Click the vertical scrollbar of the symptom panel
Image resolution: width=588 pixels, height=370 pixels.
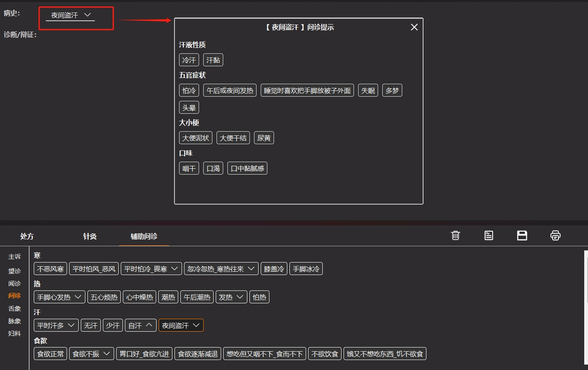pyautogui.click(x=586, y=279)
